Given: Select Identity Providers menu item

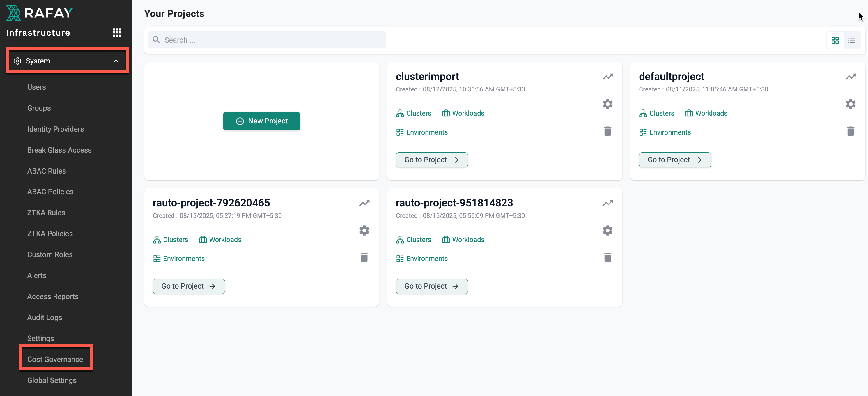Looking at the screenshot, I should 55,129.
